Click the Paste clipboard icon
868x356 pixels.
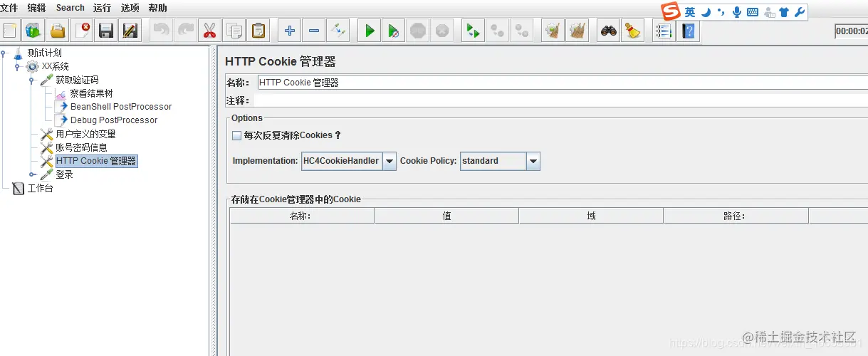[x=258, y=31]
